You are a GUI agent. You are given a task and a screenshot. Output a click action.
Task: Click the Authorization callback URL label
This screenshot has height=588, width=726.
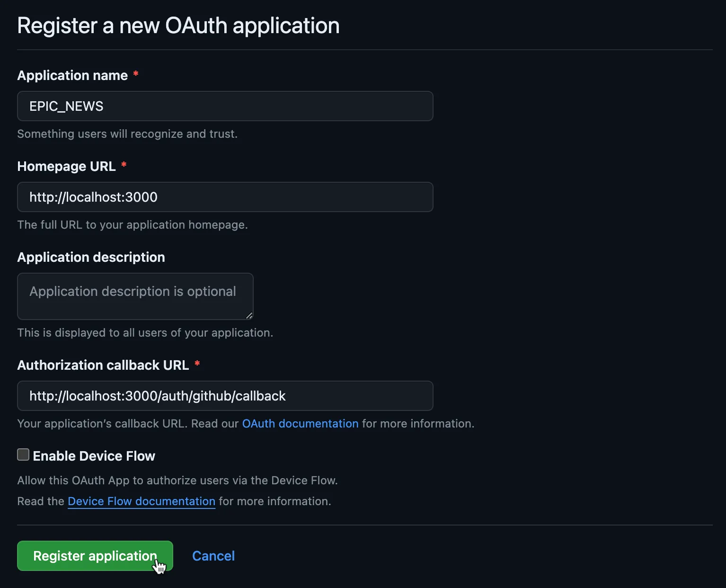coord(103,365)
